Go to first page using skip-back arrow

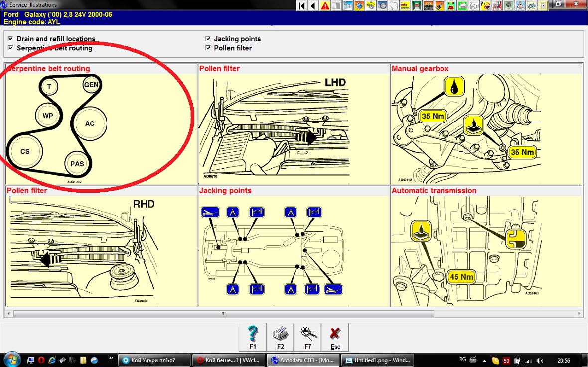pos(301,5)
